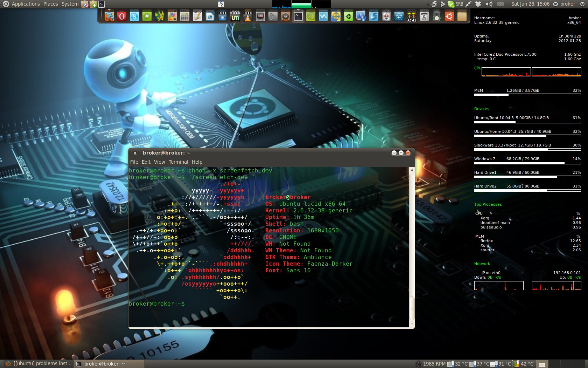Click the mail envelope indicator
The image size is (588, 368).
click(x=500, y=4)
